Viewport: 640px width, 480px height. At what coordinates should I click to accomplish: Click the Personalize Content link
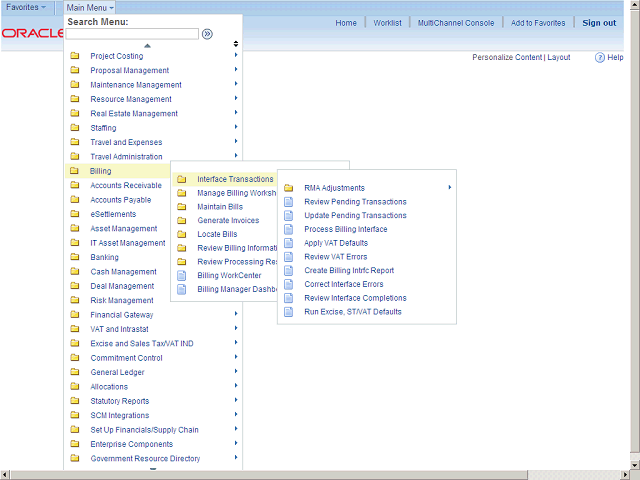507,58
